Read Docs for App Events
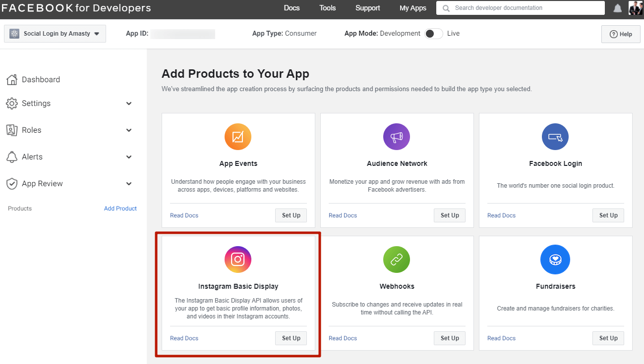644x364 pixels. tap(184, 215)
